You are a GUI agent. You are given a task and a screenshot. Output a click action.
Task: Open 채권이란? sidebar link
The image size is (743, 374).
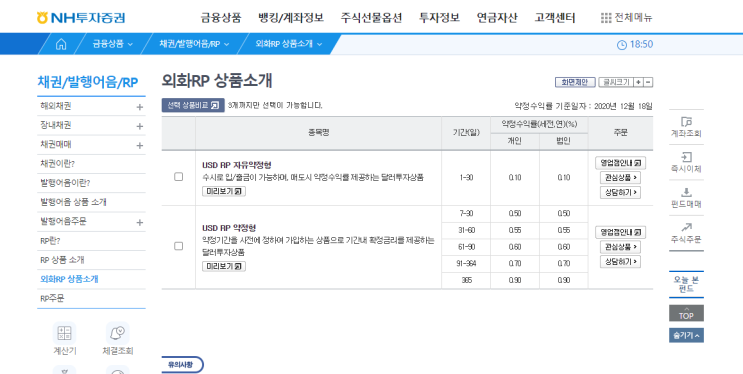[57, 164]
